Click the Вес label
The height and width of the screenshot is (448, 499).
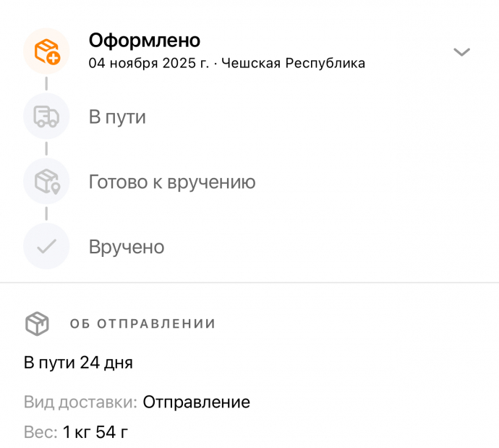[40, 433]
